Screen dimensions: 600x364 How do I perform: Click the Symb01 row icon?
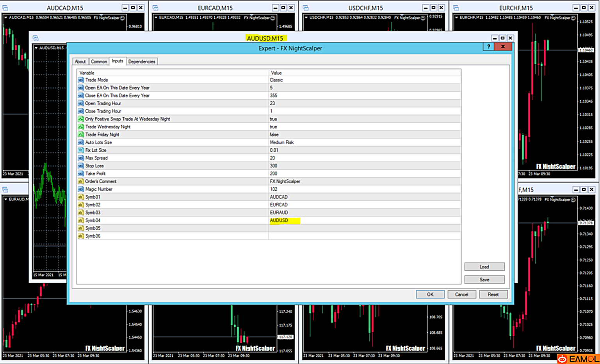tap(81, 197)
